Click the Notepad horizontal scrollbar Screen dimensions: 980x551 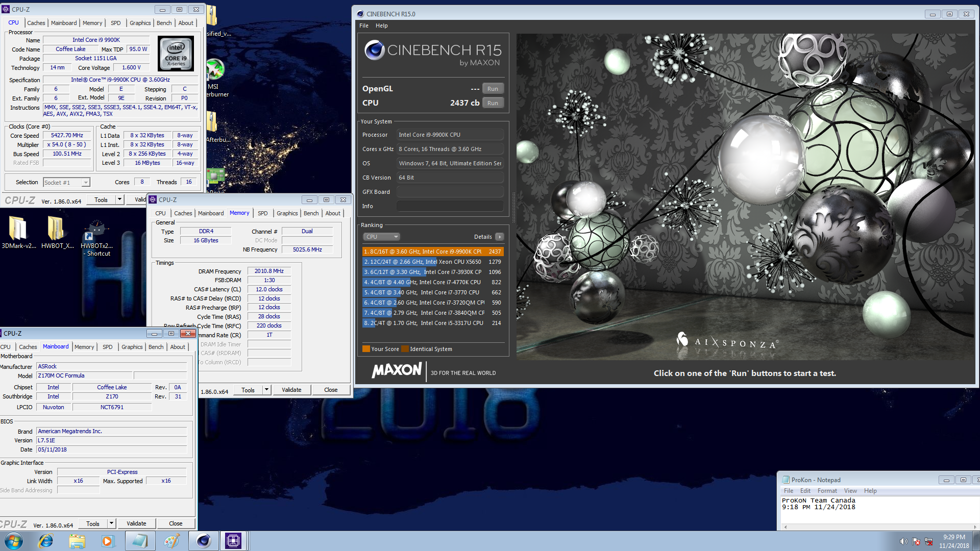pos(880,527)
